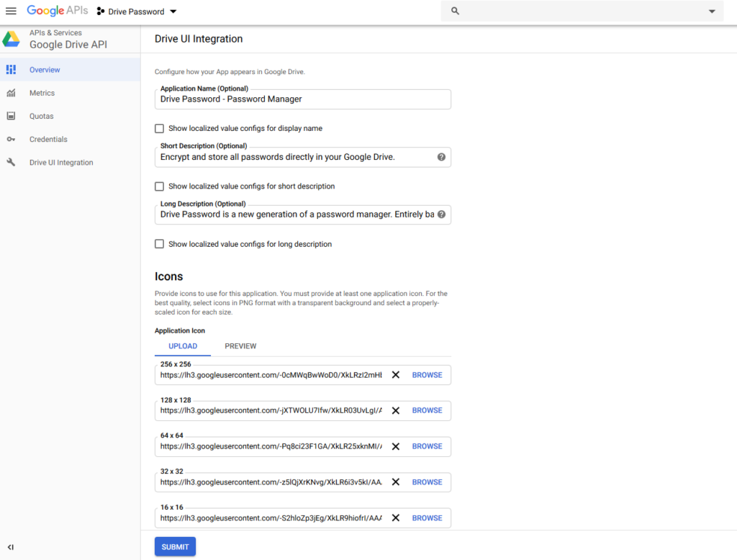Open Metrics in the sidebar
The image size is (737, 560).
click(70, 93)
